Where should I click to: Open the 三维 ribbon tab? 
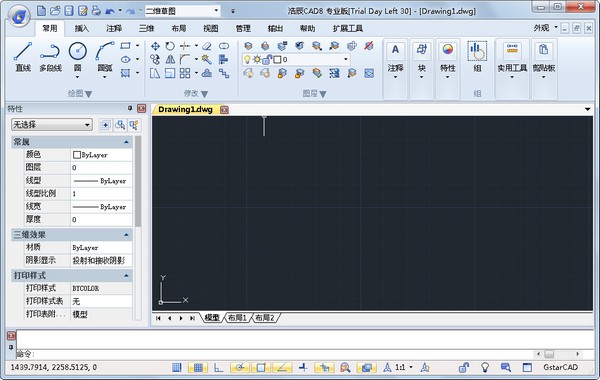tap(147, 28)
